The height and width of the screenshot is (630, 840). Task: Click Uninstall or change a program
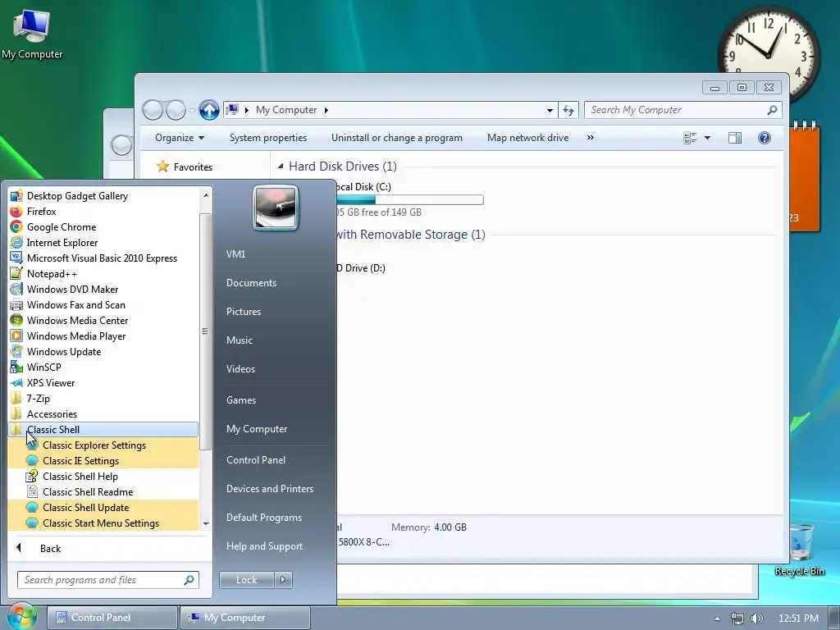(x=396, y=138)
